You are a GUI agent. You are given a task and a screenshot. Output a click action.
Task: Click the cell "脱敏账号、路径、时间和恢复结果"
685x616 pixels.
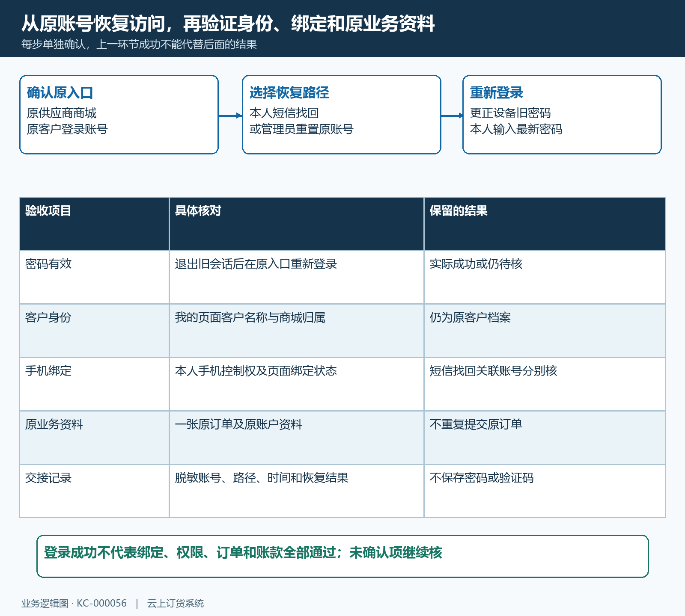tap(297, 491)
